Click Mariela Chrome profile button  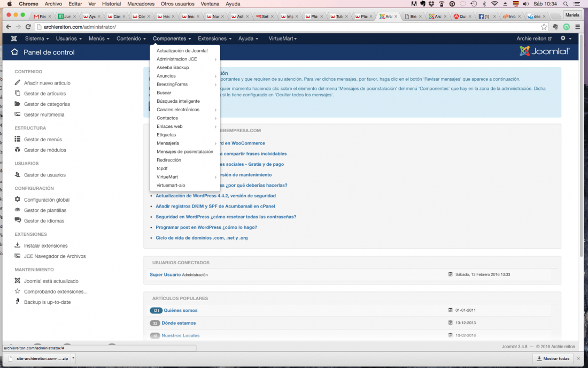tap(572, 15)
